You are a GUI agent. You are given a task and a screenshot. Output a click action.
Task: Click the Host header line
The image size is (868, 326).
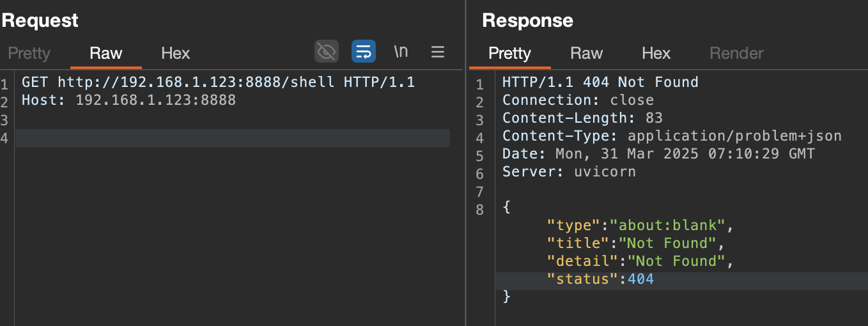[128, 100]
